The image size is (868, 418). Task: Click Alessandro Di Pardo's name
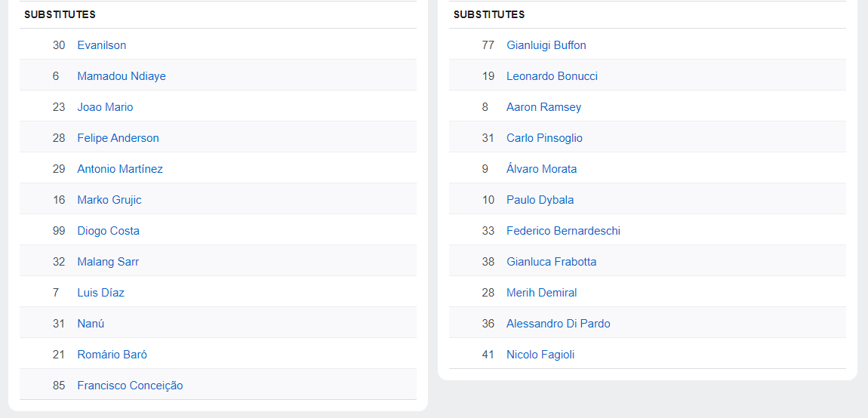[x=558, y=324]
